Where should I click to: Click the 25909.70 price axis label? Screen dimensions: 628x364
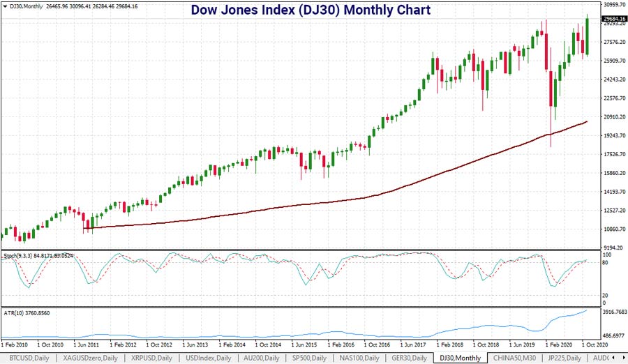[615, 61]
